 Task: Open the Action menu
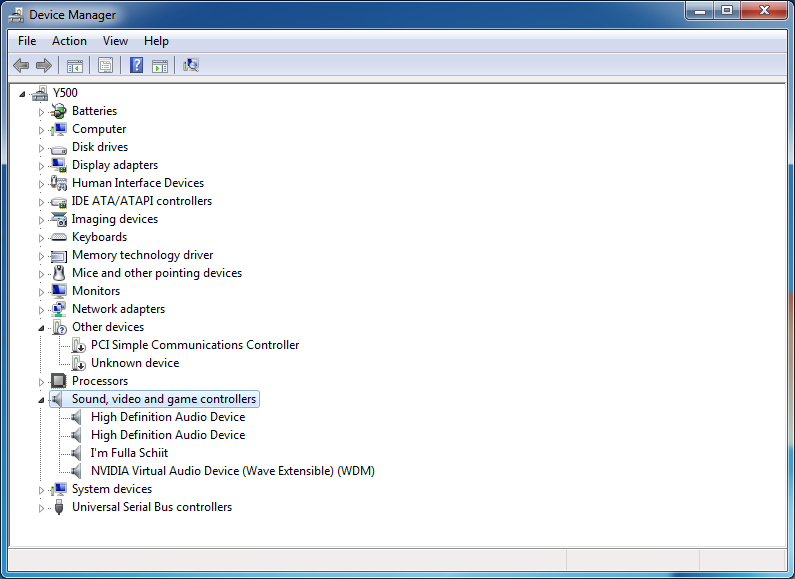pos(69,41)
